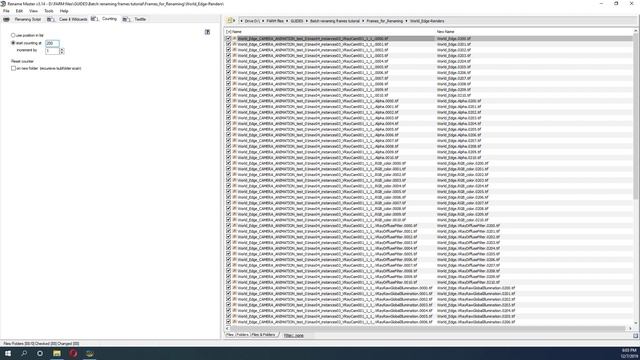The width and height of the screenshot is (640, 360).
Task: Open File Explorer from the taskbar
Action: point(57,353)
